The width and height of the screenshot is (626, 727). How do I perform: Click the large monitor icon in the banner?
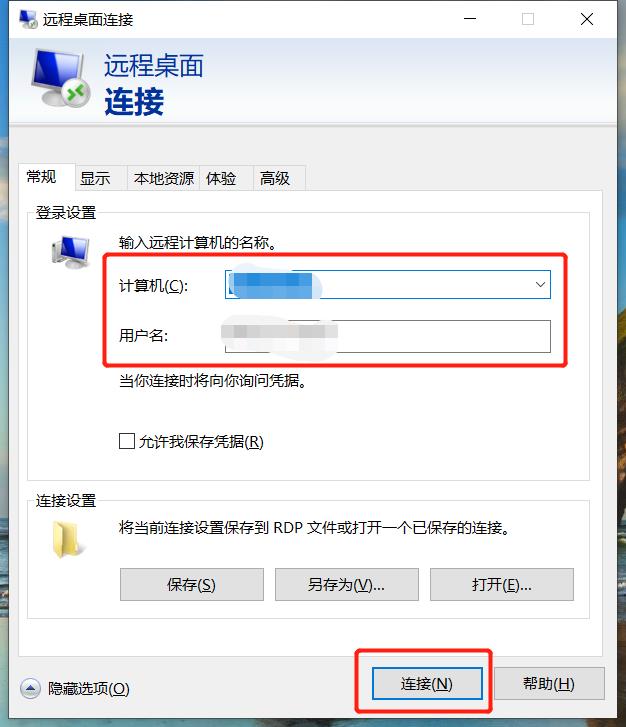[60, 78]
